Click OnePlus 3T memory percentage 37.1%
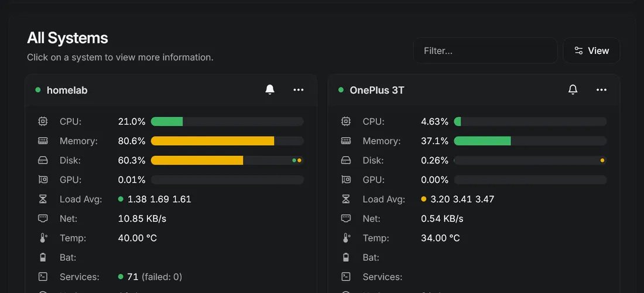This screenshot has height=293, width=644. [434, 141]
